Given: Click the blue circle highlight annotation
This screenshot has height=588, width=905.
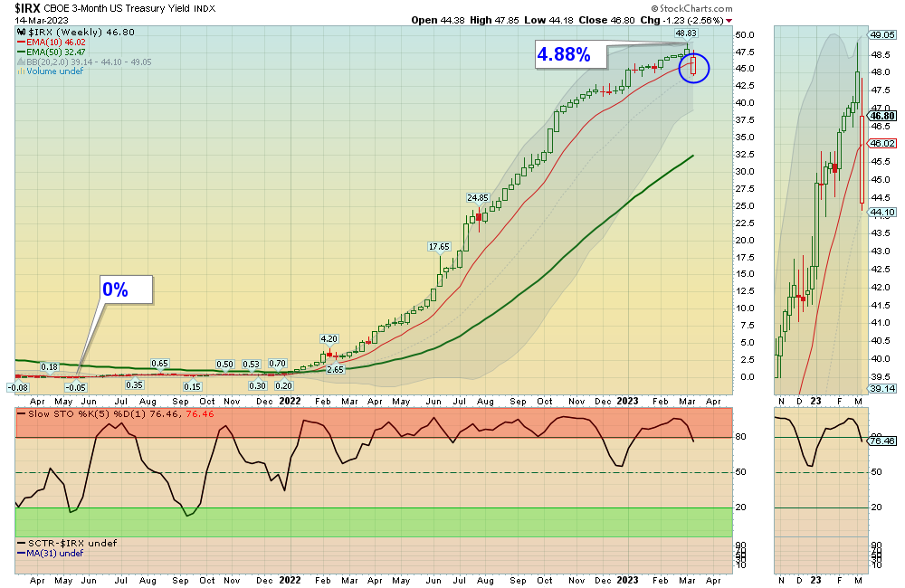Looking at the screenshot, I should pyautogui.click(x=693, y=67).
